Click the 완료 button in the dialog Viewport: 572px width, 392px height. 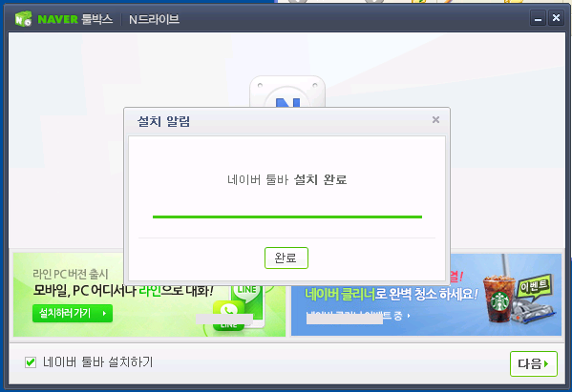pyautogui.click(x=286, y=258)
